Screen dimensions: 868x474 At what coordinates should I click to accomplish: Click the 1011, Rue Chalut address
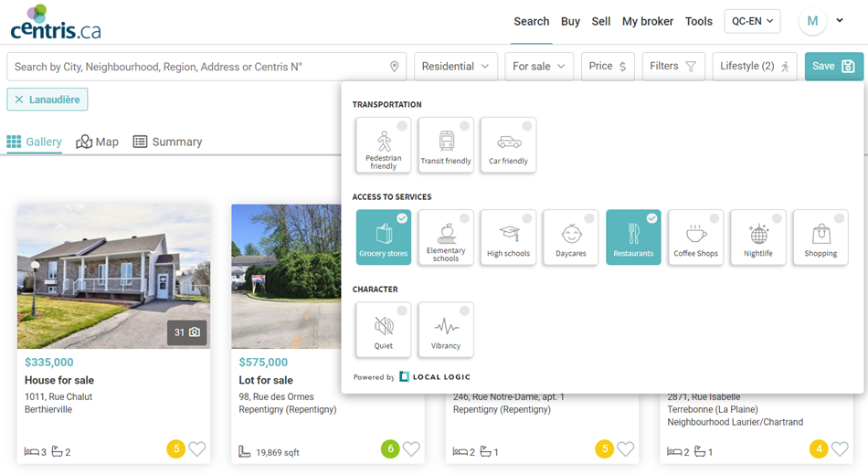coord(58,396)
